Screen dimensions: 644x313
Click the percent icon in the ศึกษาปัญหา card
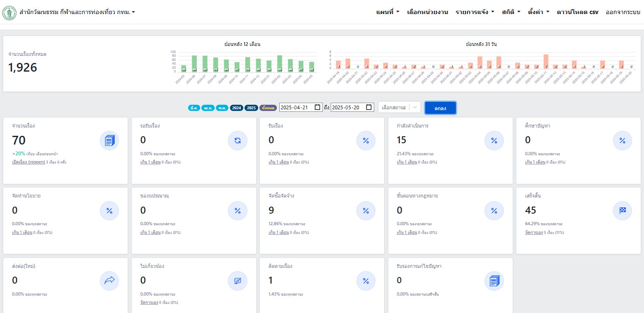tap(622, 140)
